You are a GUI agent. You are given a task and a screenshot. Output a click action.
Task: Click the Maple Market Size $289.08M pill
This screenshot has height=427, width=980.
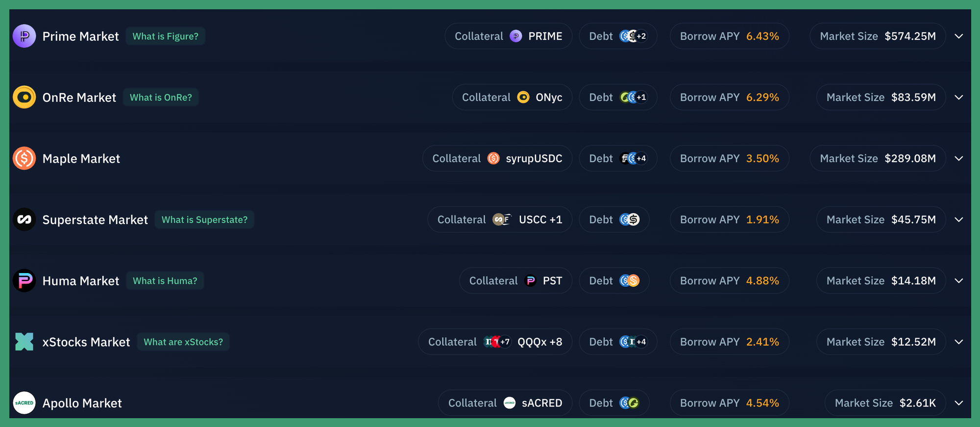(x=877, y=158)
